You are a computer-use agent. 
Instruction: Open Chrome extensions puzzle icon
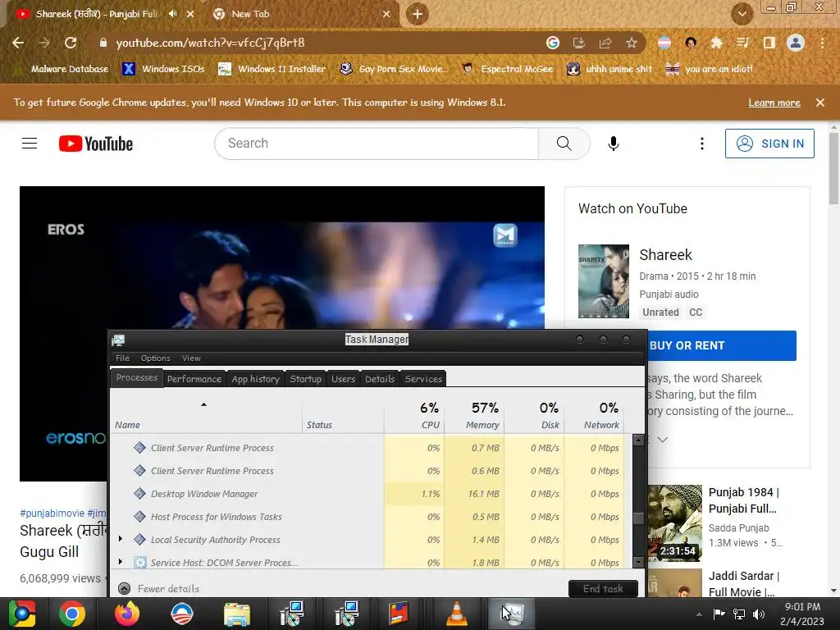(x=716, y=43)
